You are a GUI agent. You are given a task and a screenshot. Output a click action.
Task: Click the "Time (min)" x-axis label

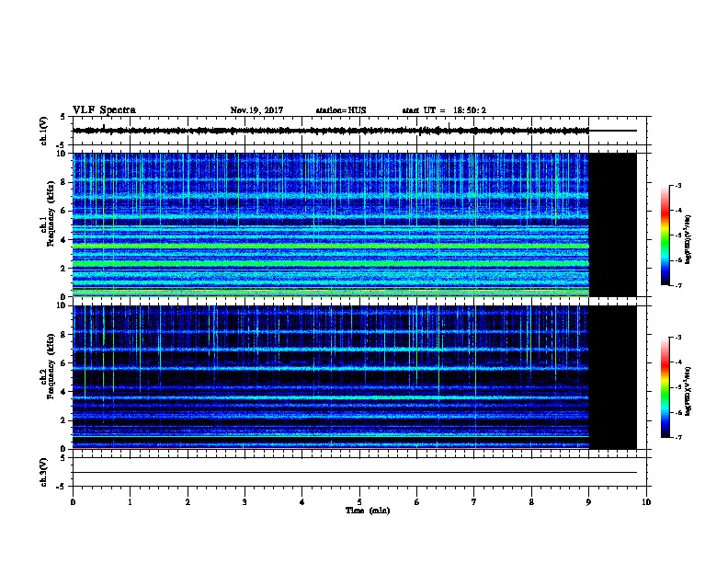pos(368,511)
